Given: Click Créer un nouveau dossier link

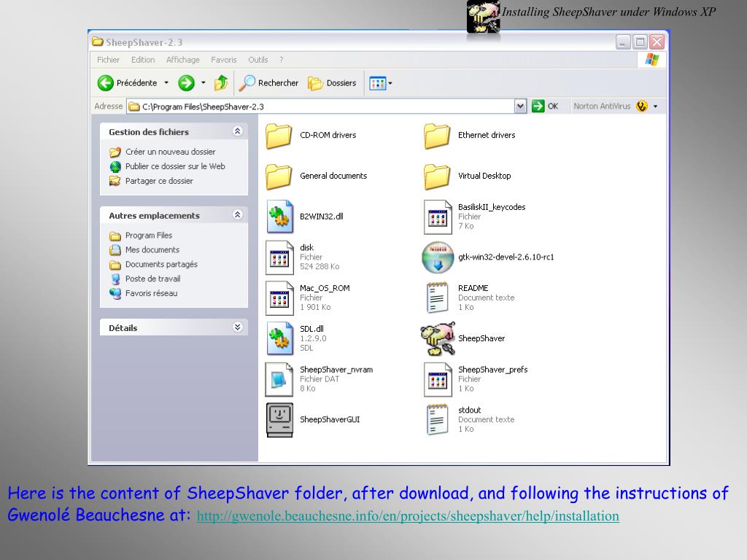Looking at the screenshot, I should [x=170, y=152].
